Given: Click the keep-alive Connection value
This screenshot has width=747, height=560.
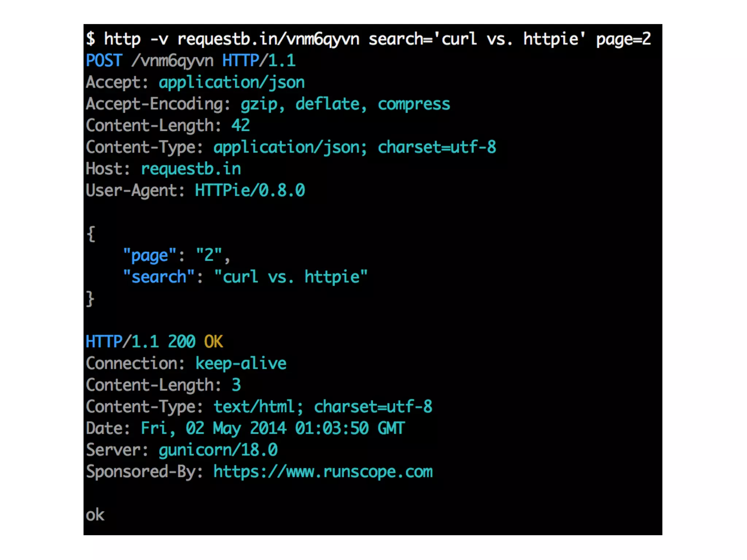Looking at the screenshot, I should click(x=241, y=363).
